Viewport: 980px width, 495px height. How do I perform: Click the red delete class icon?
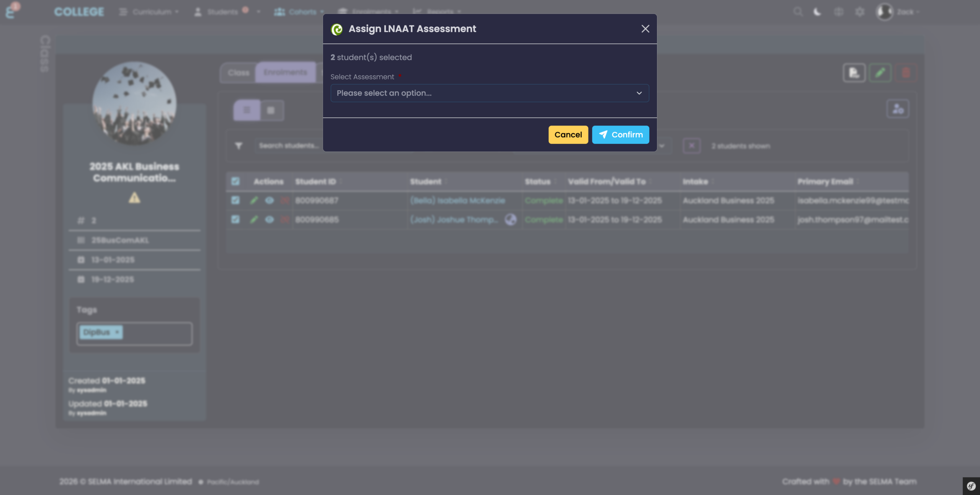point(906,73)
